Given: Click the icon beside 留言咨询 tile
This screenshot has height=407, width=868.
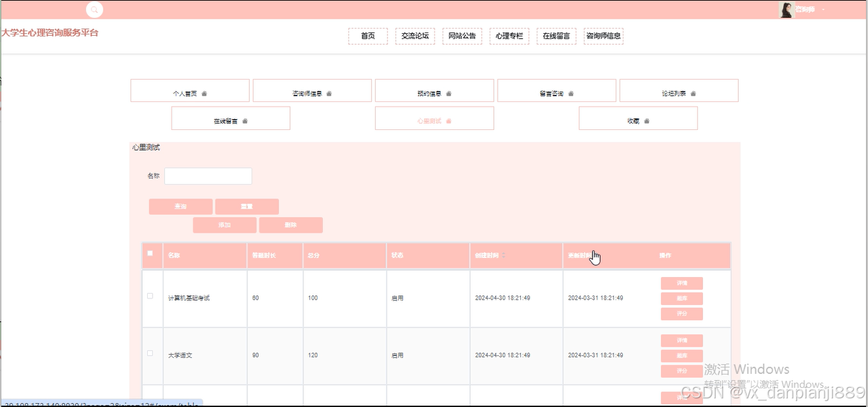Looking at the screenshot, I should click(570, 93).
